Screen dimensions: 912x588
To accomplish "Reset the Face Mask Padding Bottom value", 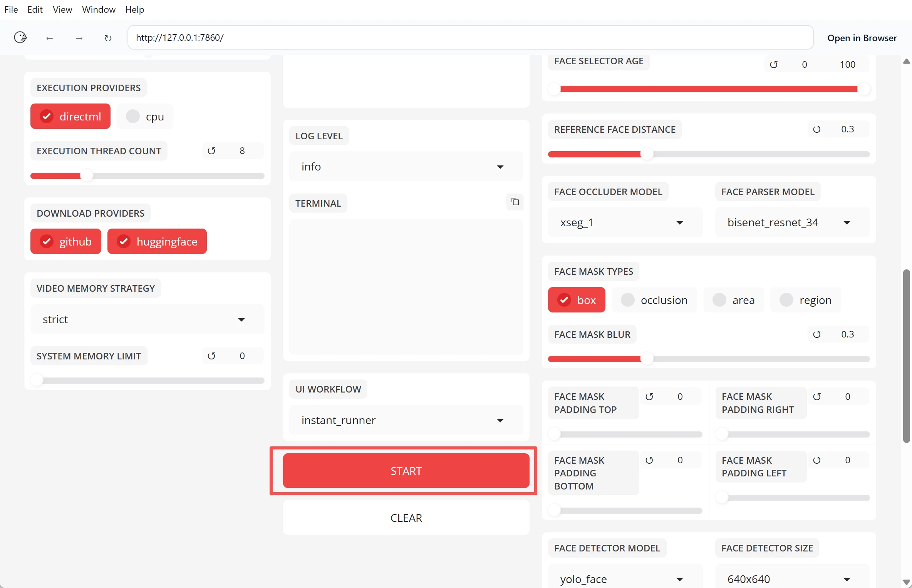I will click(649, 460).
